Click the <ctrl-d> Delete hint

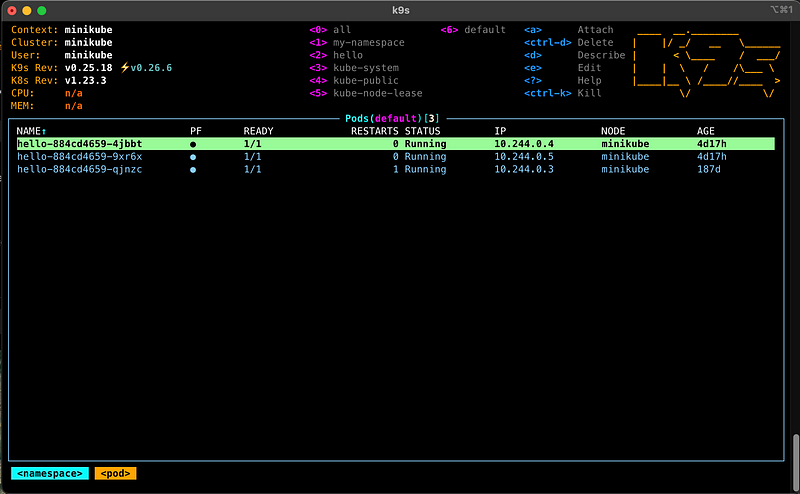569,42
